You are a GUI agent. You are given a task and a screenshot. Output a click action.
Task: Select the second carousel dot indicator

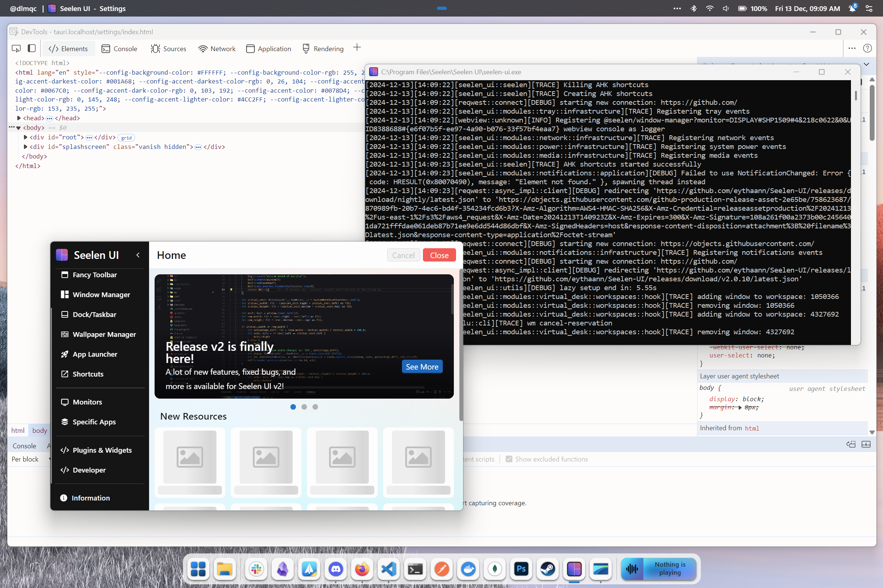(x=304, y=407)
